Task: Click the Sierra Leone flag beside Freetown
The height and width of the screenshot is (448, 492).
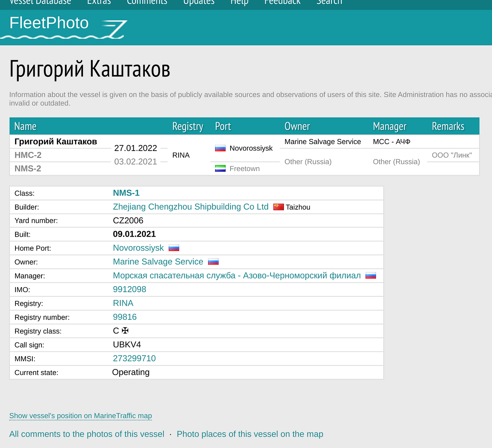Action: (x=220, y=169)
